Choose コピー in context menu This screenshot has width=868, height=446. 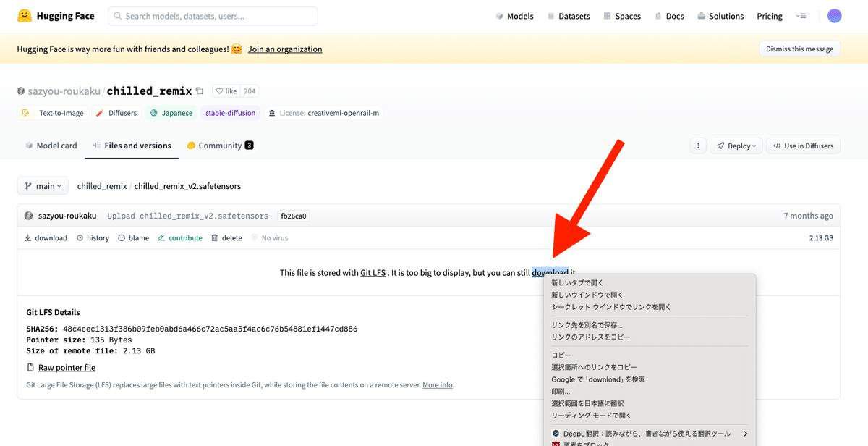click(648, 355)
